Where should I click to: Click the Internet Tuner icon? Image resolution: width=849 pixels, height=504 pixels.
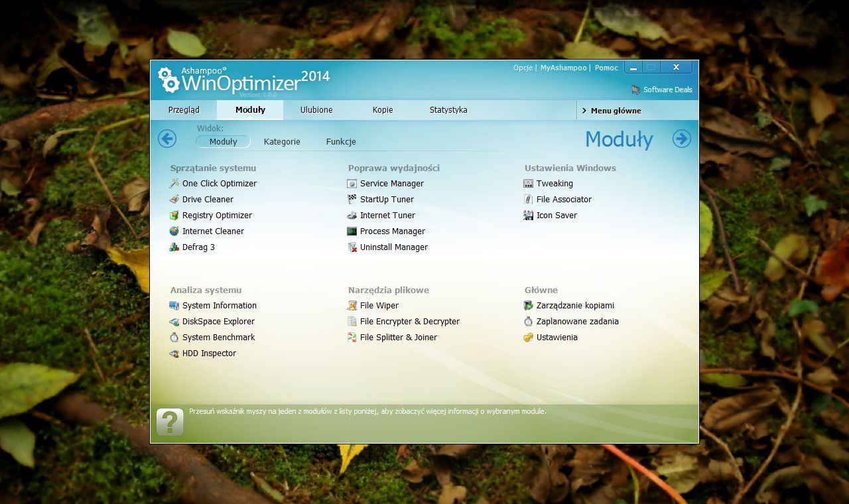click(x=352, y=216)
